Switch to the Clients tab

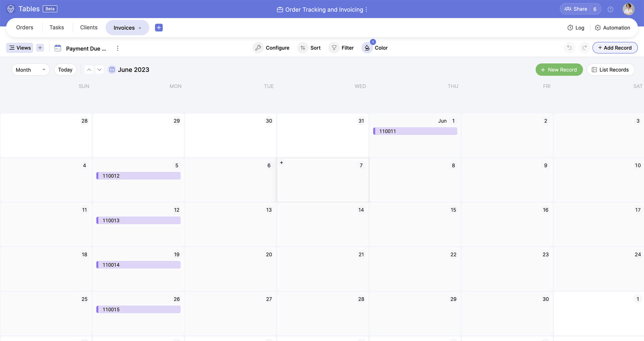point(89,28)
